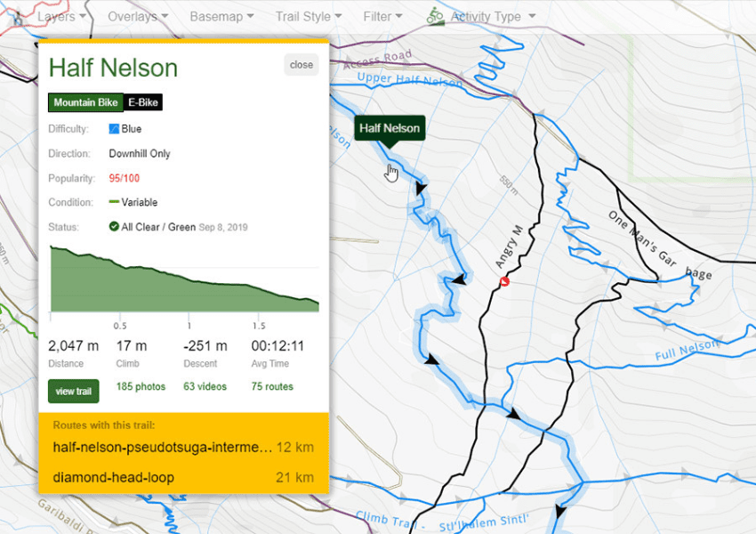Click the red closure marker on Angry M
The width and height of the screenshot is (756, 534).
coord(505,282)
